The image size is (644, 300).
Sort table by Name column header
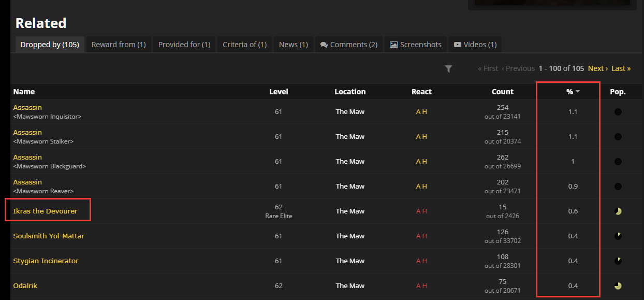[24, 92]
